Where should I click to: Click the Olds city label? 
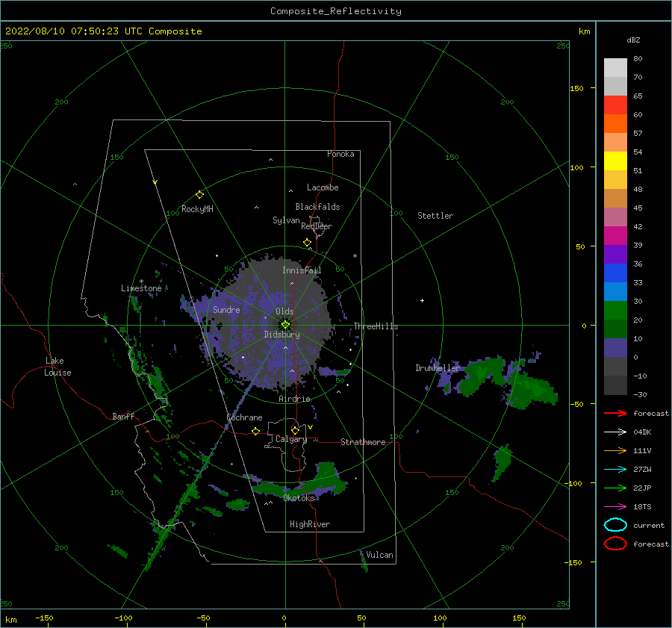click(284, 311)
